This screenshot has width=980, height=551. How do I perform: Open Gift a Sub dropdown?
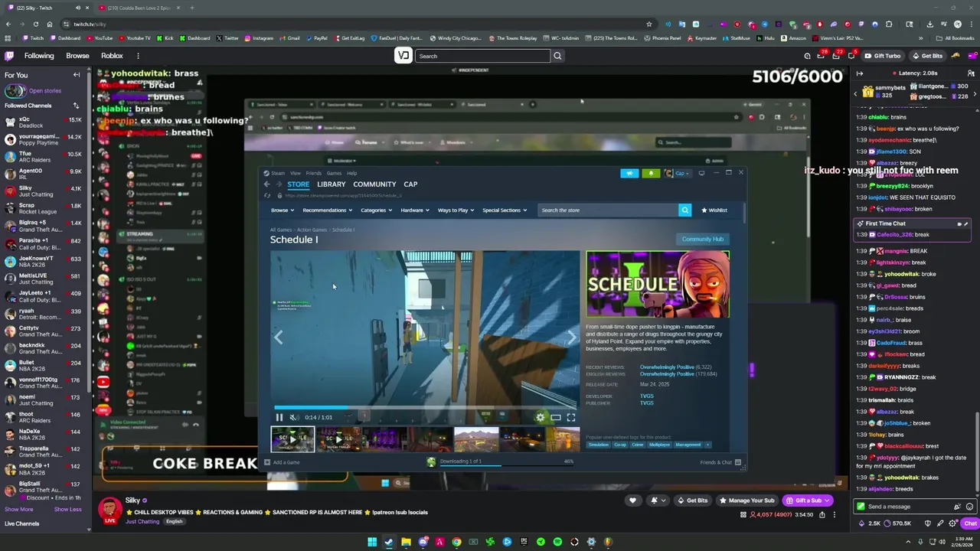(807, 500)
